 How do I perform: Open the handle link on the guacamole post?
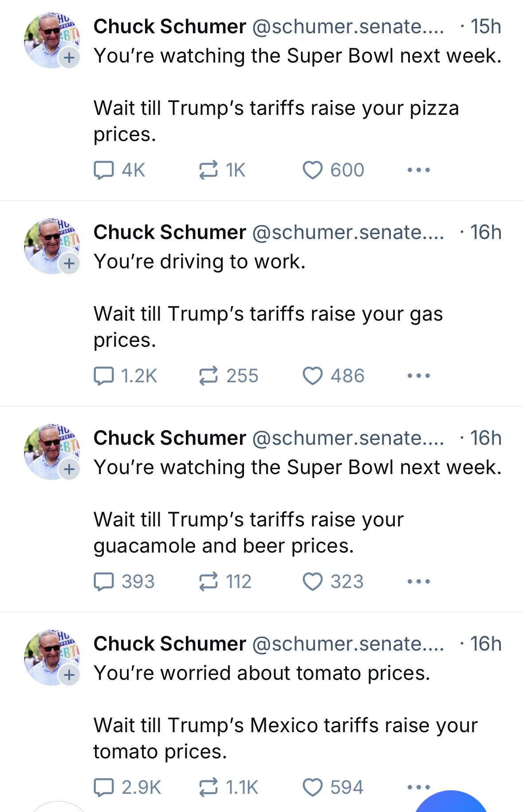(348, 438)
